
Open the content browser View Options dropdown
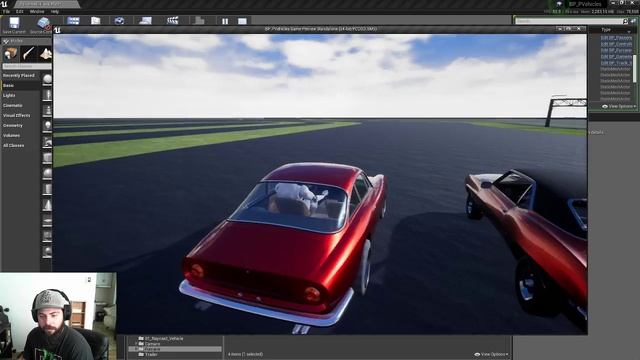[x=492, y=354]
